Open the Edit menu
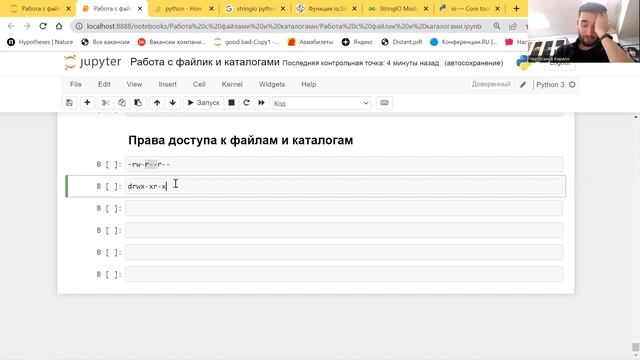The image size is (640, 360). [104, 84]
